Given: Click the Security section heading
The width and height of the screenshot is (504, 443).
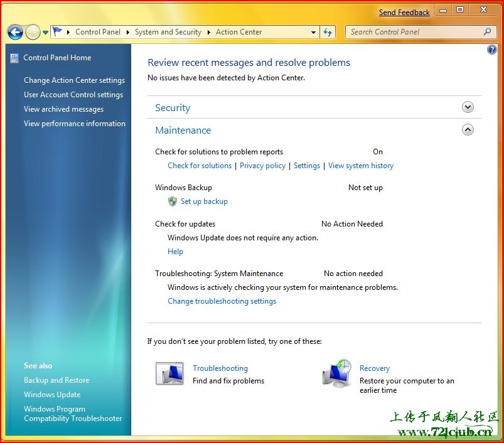Looking at the screenshot, I should [173, 108].
